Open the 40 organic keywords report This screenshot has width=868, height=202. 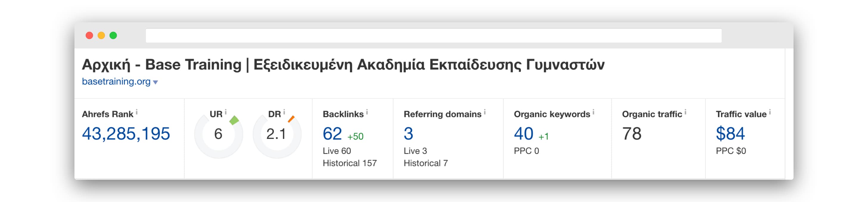pyautogui.click(x=524, y=134)
